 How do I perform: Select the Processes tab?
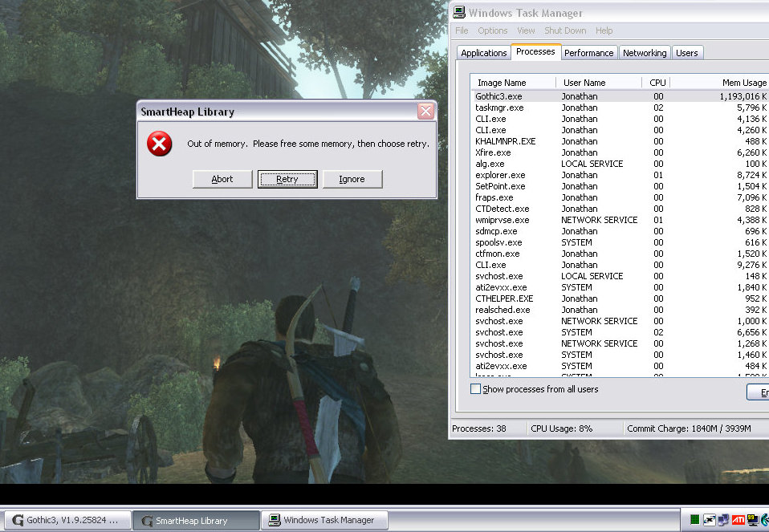click(535, 51)
